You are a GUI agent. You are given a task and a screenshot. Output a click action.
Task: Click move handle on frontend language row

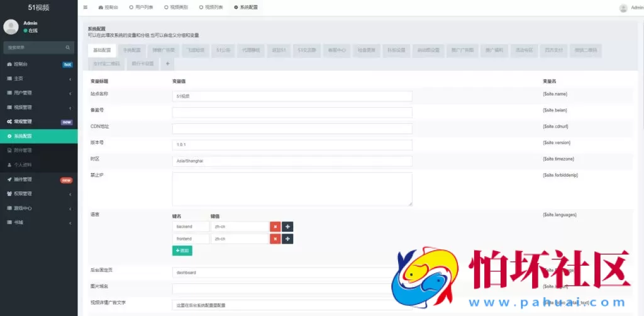click(287, 239)
